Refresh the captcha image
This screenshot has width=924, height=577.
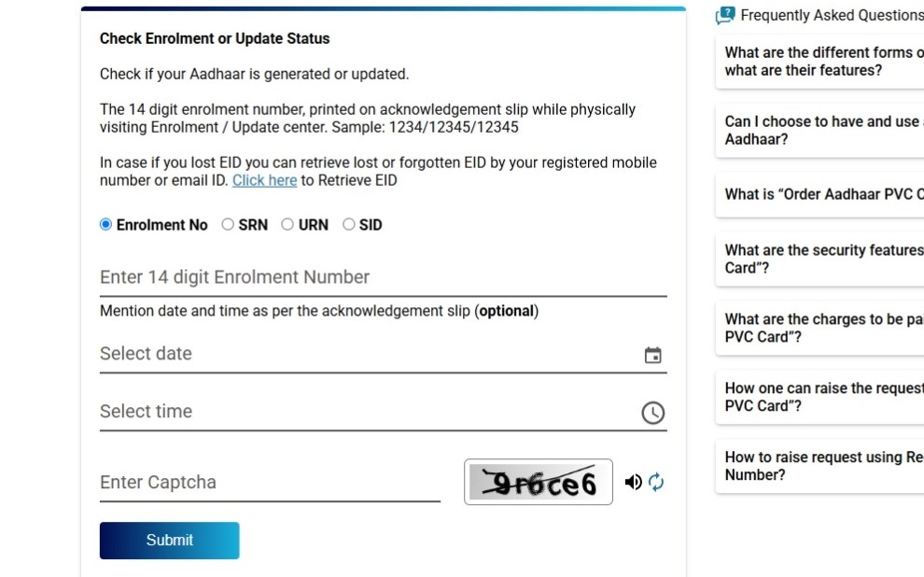(656, 482)
